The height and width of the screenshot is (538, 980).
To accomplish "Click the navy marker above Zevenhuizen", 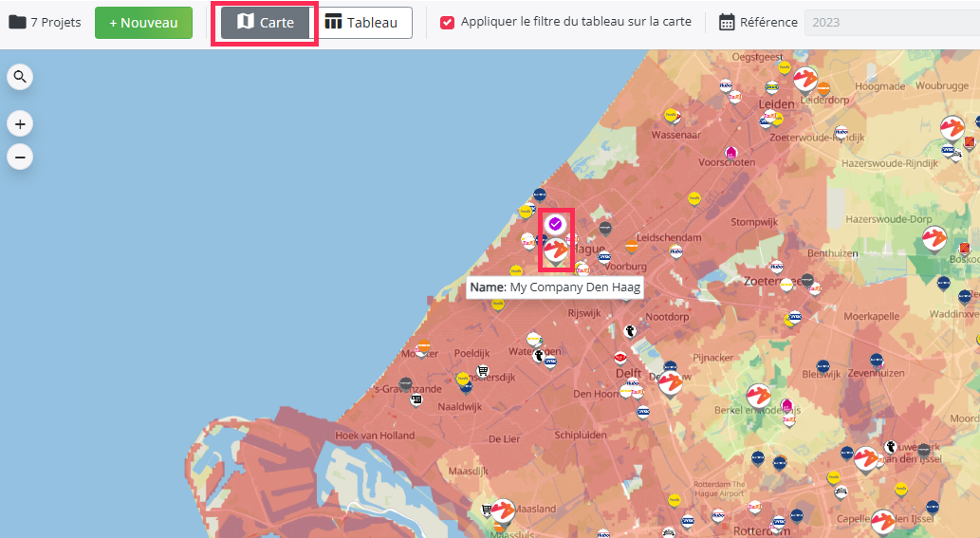I will coord(877,360).
